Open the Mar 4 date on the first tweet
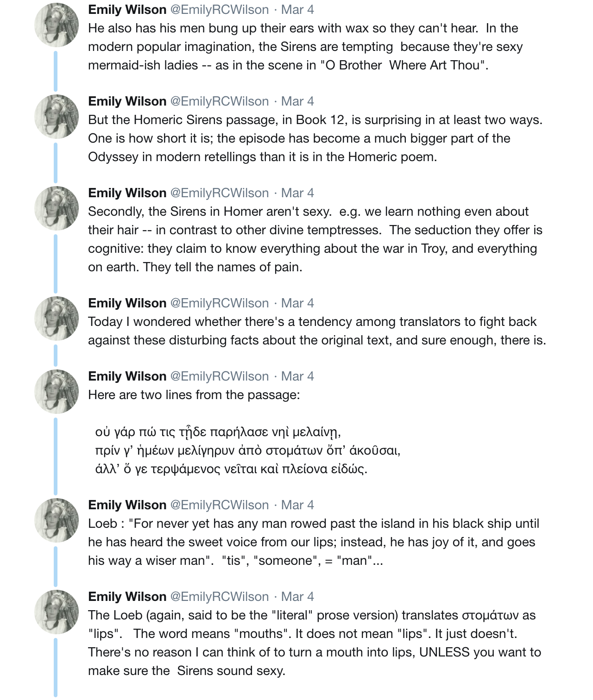 click(297, 10)
